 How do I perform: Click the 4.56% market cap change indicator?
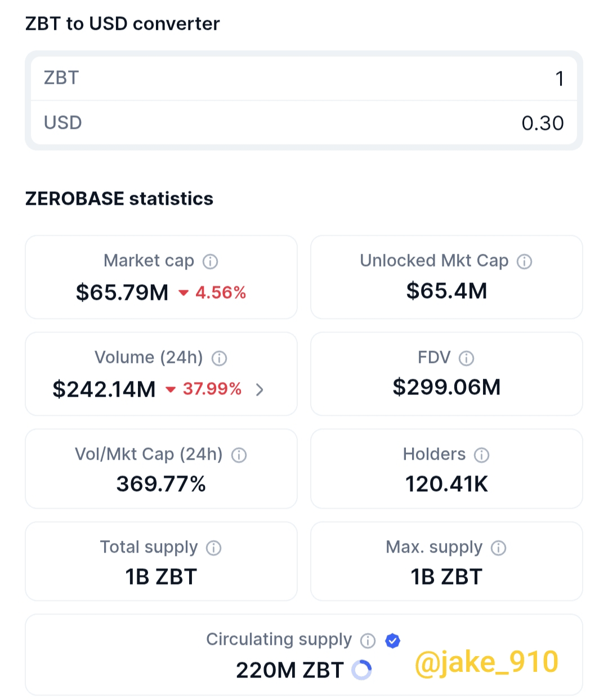tap(213, 293)
